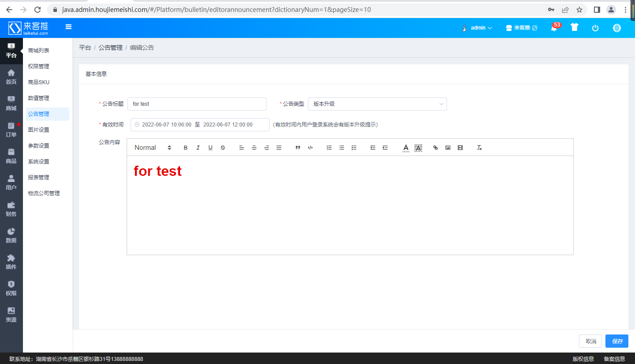Create checklist in editor

click(354, 148)
